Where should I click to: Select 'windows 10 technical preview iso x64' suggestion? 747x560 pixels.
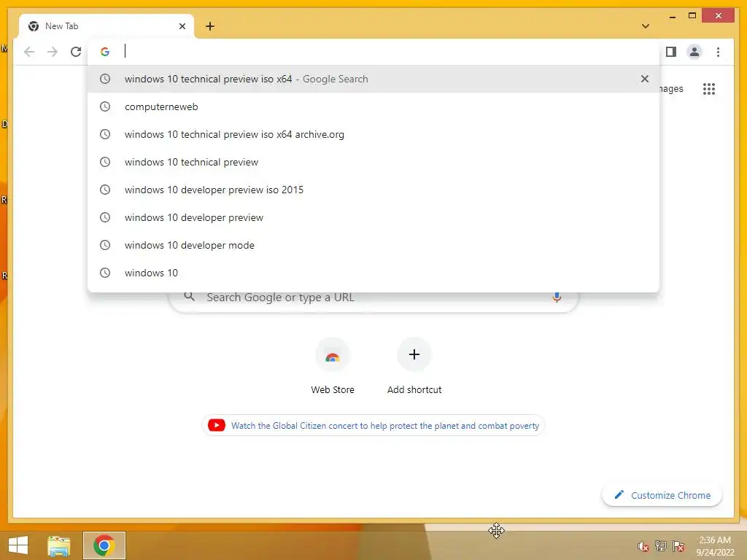coord(373,79)
